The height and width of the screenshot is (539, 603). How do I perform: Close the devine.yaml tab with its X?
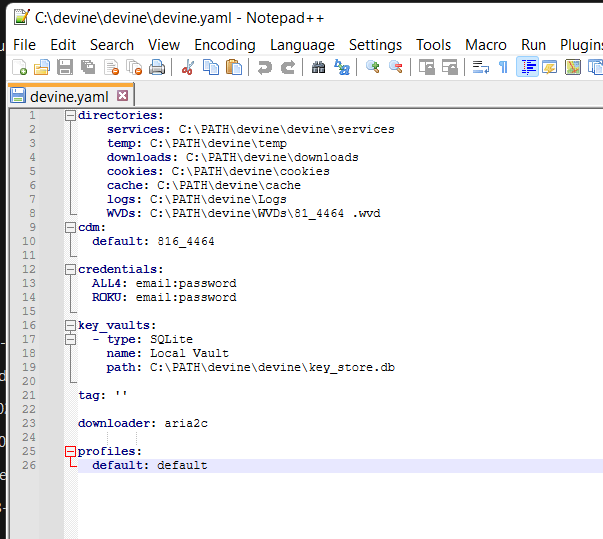point(123,96)
